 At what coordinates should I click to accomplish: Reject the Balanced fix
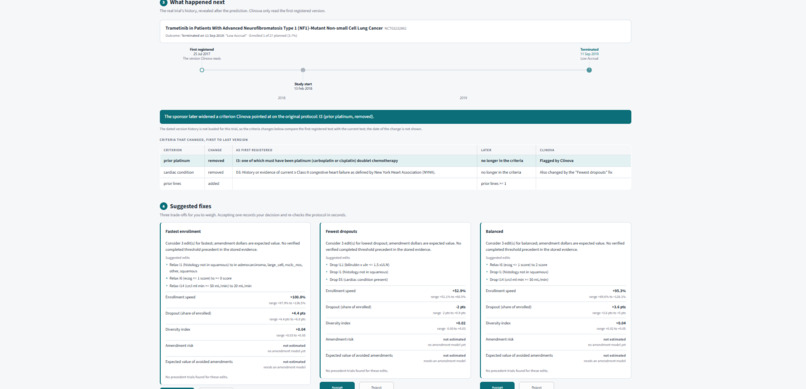click(x=537, y=386)
